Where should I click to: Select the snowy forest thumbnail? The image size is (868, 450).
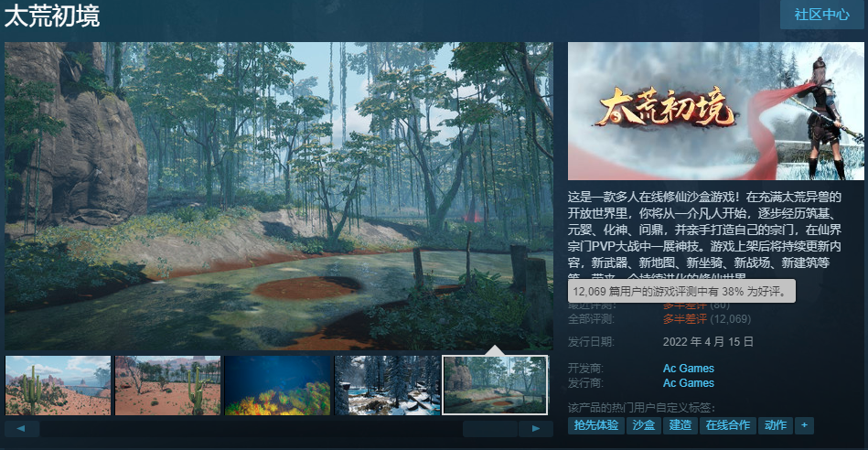pyautogui.click(x=387, y=386)
